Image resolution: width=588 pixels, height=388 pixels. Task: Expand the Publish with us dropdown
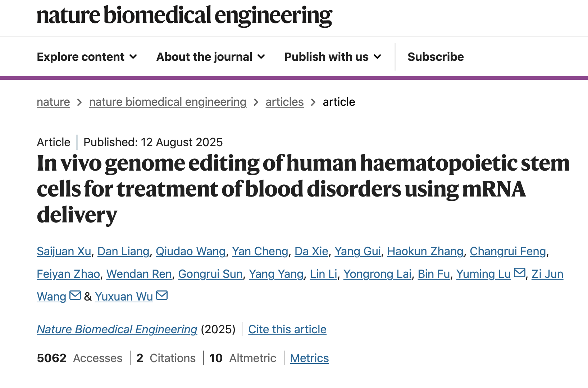pos(333,57)
